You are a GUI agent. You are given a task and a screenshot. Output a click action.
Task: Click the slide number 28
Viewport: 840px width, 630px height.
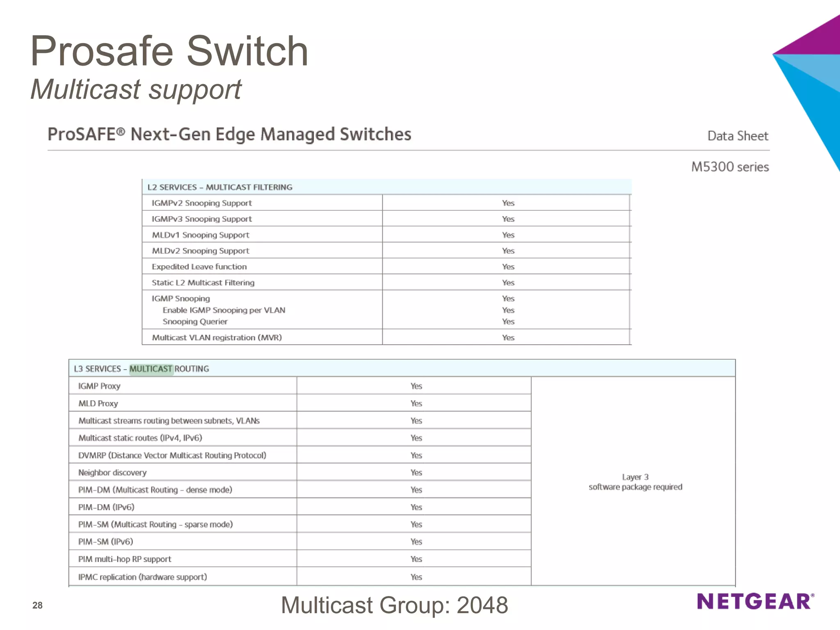37,605
